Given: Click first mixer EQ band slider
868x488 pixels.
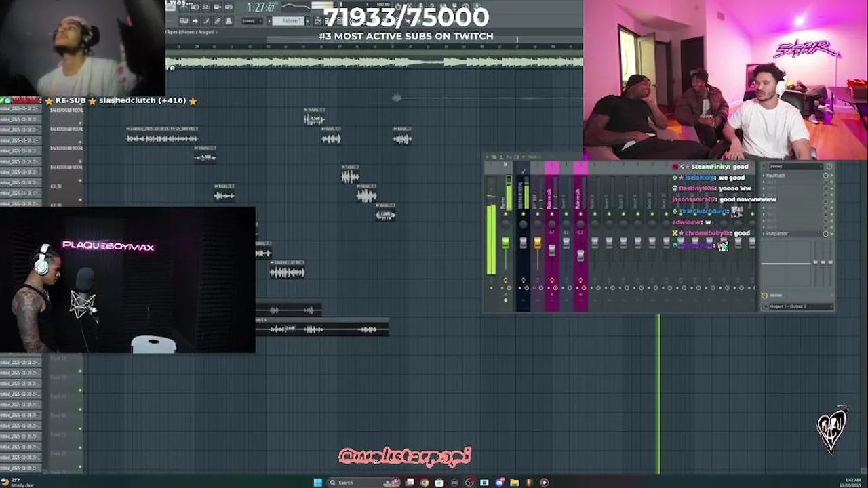Looking at the screenshot, I should (x=816, y=263).
